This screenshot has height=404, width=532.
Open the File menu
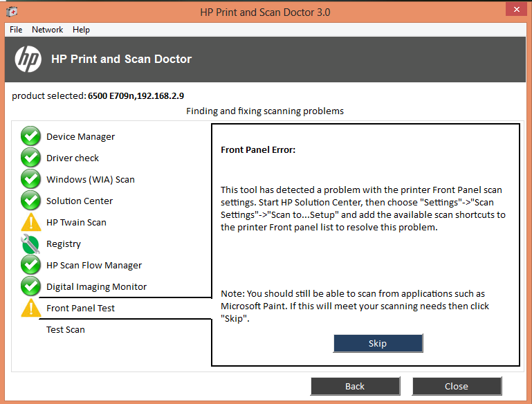(16, 30)
